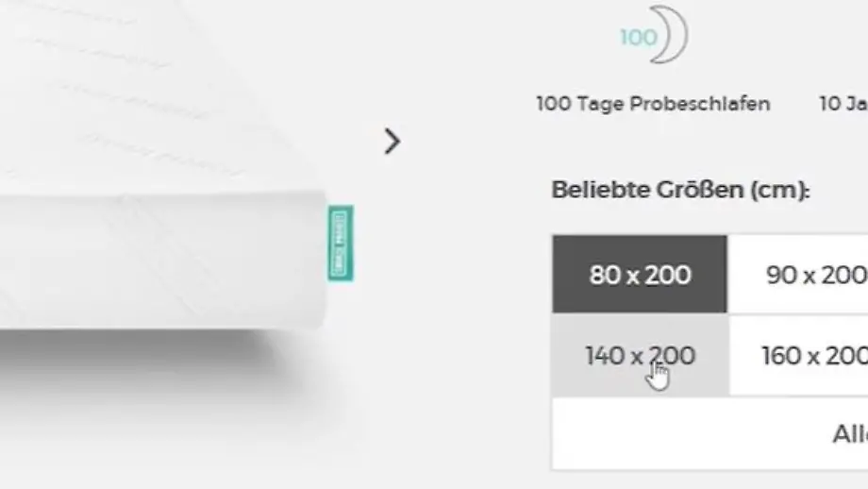The image size is (868, 489).
Task: Click the "Beliebte Größen (cm):" heading
Action: click(680, 190)
